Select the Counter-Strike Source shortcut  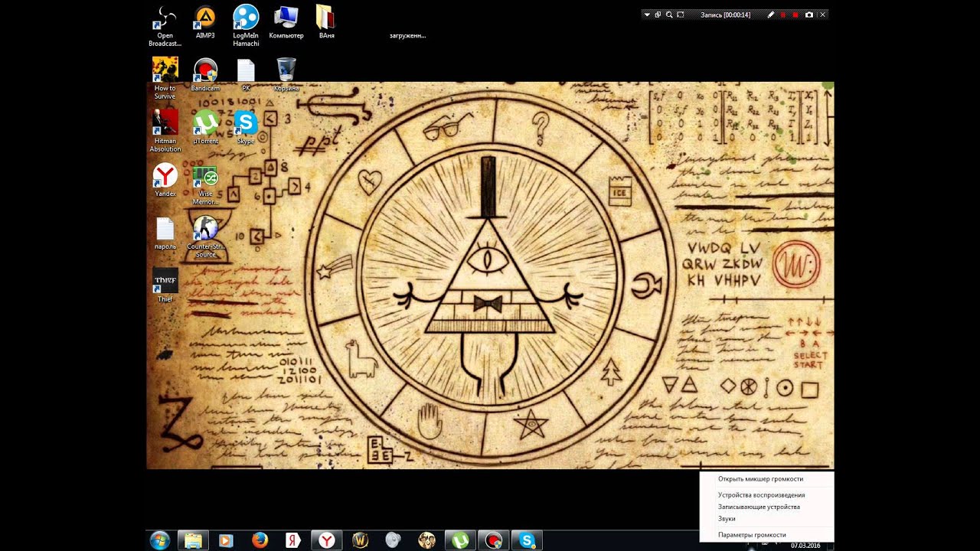point(205,236)
